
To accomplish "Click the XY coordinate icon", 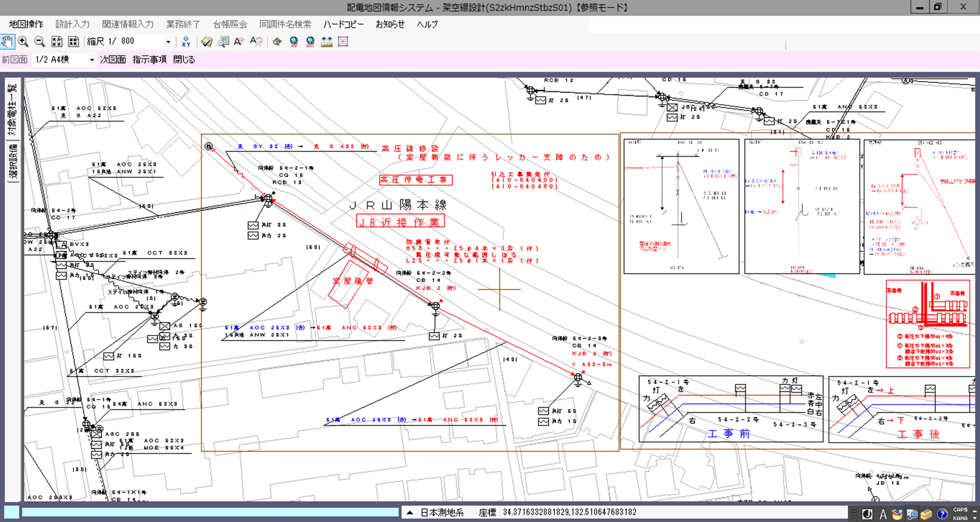I will [186, 42].
